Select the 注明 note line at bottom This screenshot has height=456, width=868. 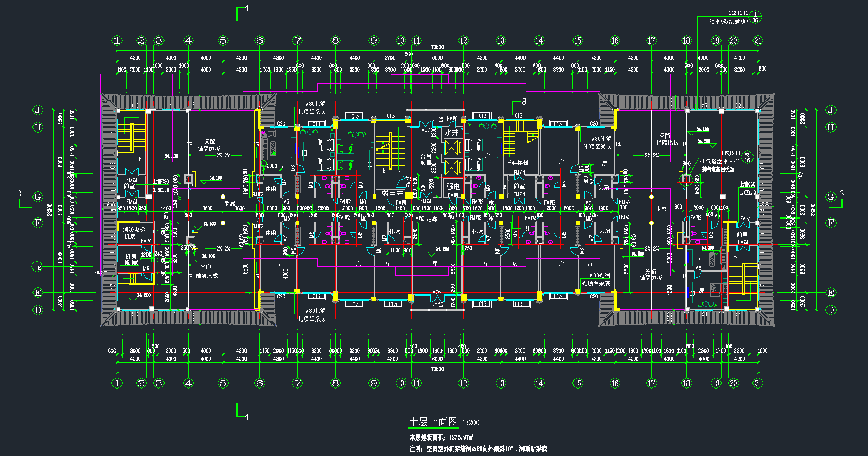478,449
